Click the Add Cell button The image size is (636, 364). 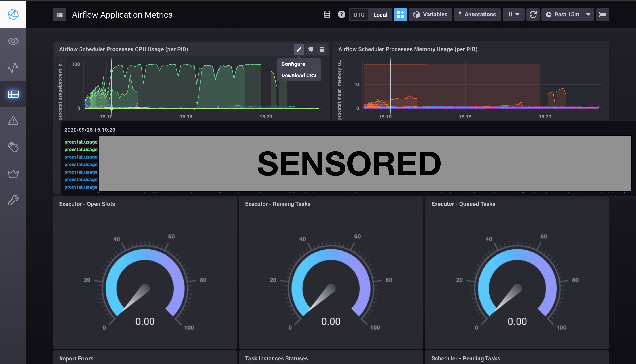coord(400,15)
